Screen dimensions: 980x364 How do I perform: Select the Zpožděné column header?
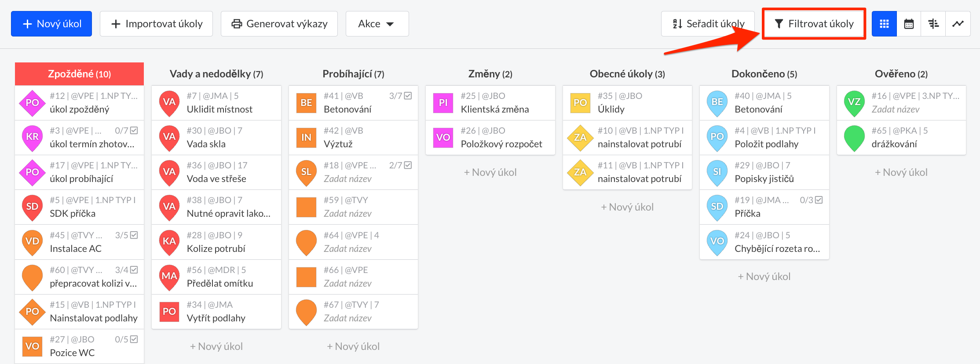(x=79, y=73)
